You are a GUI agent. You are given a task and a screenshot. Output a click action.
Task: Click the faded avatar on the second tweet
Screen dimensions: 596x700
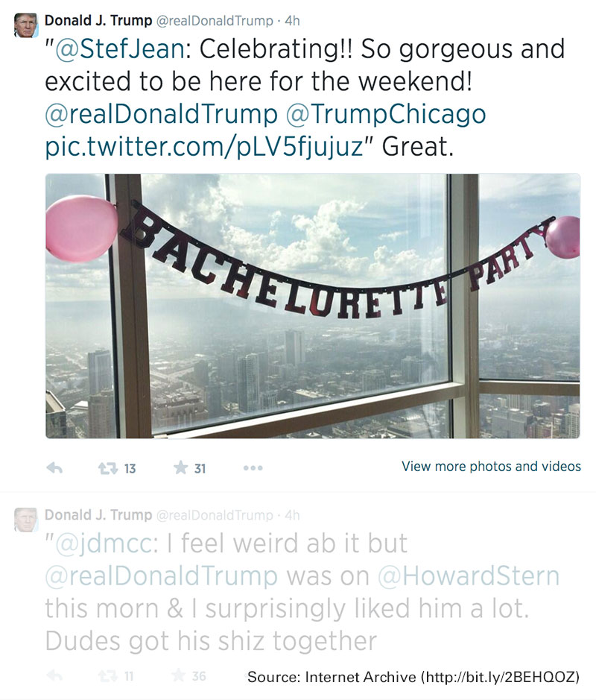click(26, 520)
